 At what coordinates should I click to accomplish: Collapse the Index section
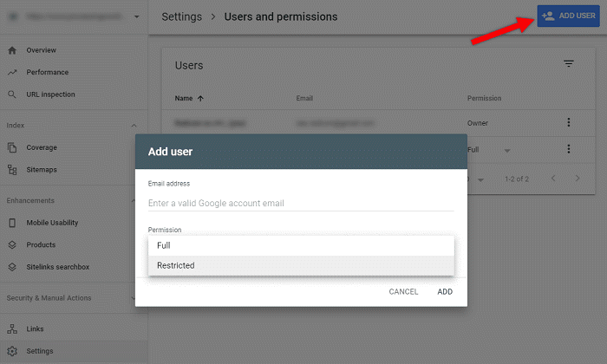(134, 126)
